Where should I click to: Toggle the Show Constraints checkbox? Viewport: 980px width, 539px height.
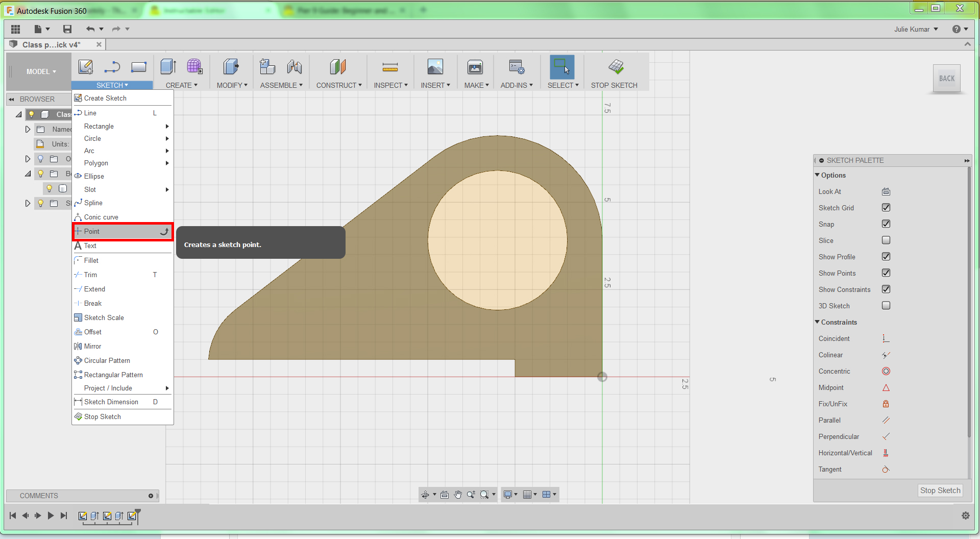(x=886, y=289)
